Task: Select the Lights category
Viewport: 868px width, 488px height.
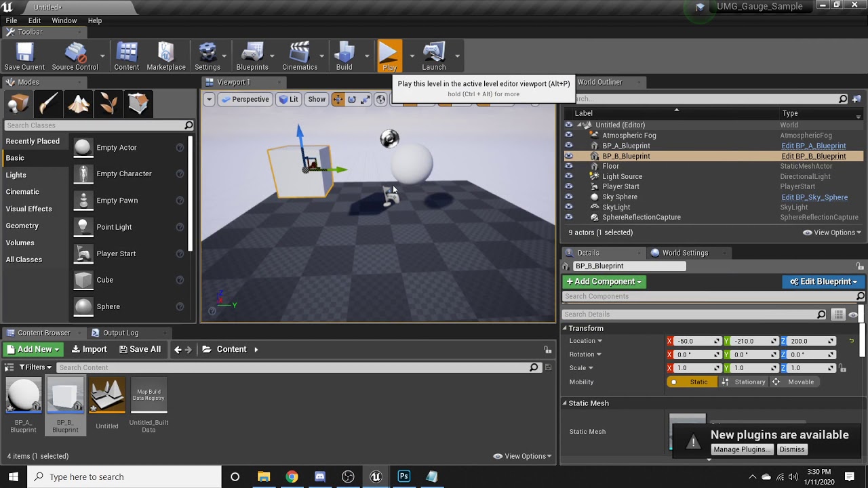Action: (16, 175)
